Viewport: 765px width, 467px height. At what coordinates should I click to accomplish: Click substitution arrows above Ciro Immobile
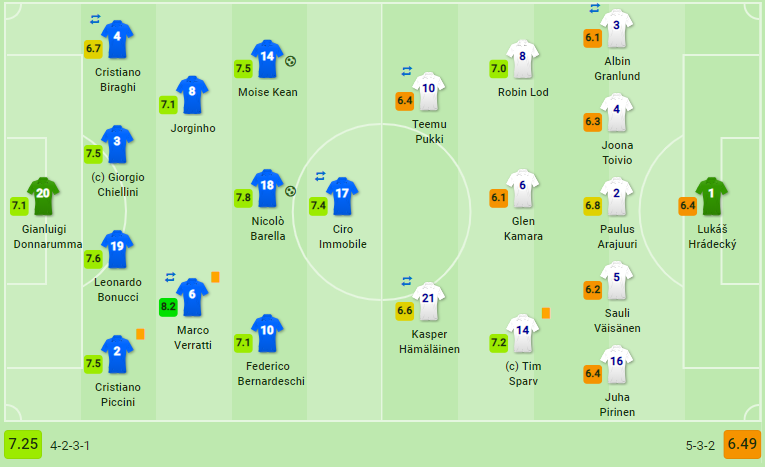tap(320, 176)
